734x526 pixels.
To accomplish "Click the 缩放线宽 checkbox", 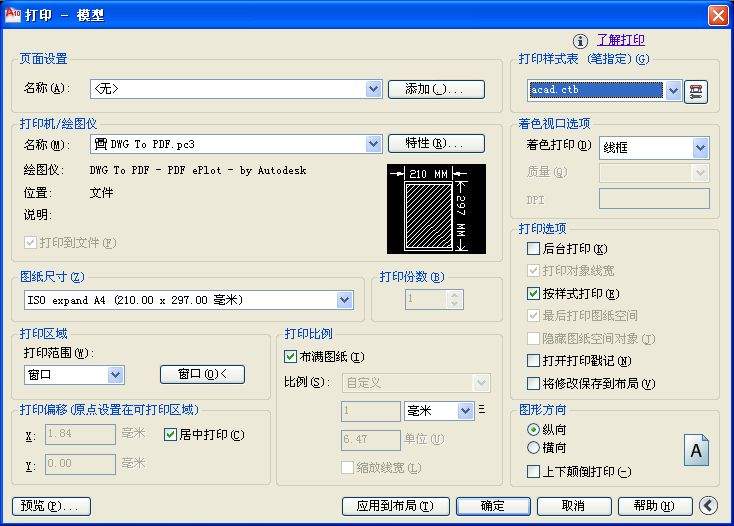I will 347,467.
